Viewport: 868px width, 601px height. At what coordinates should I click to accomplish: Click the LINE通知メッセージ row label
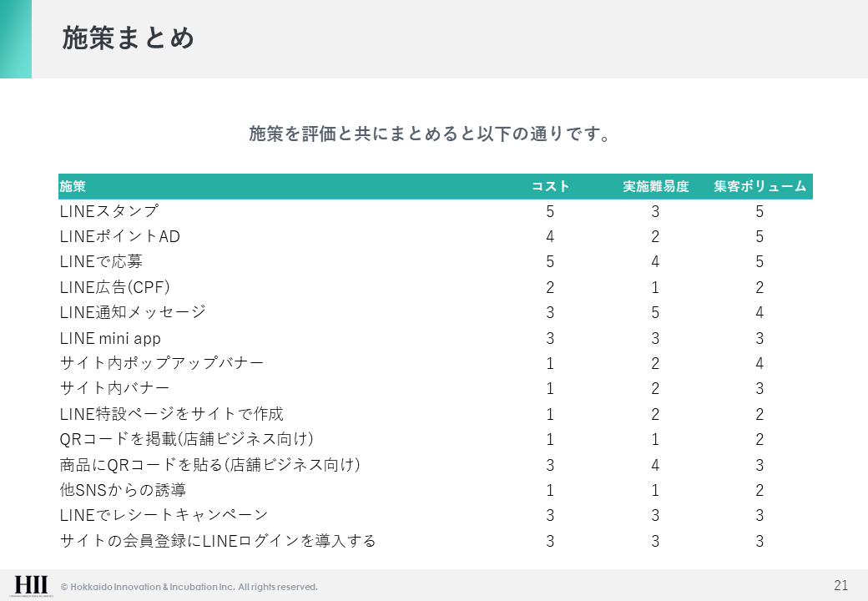(133, 313)
